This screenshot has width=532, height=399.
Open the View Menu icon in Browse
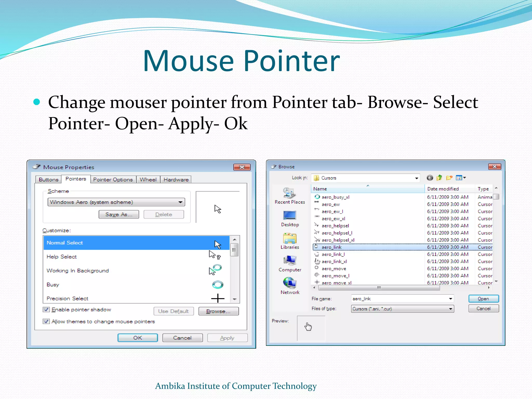[461, 178]
